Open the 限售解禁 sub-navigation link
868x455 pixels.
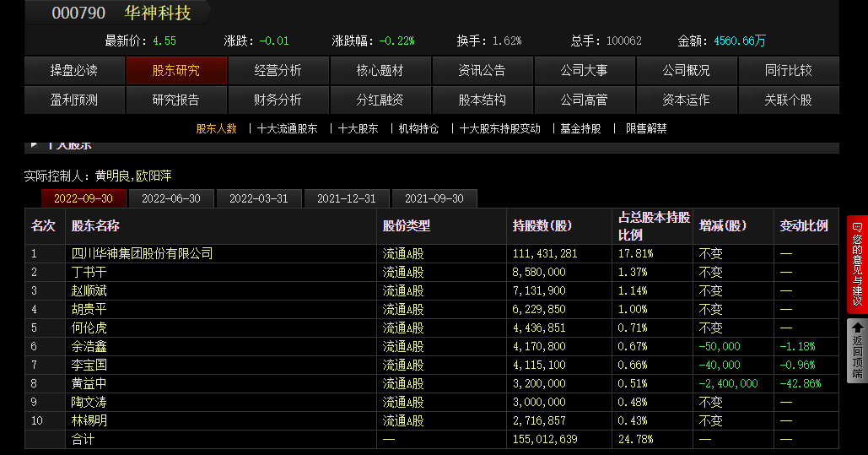[646, 129]
